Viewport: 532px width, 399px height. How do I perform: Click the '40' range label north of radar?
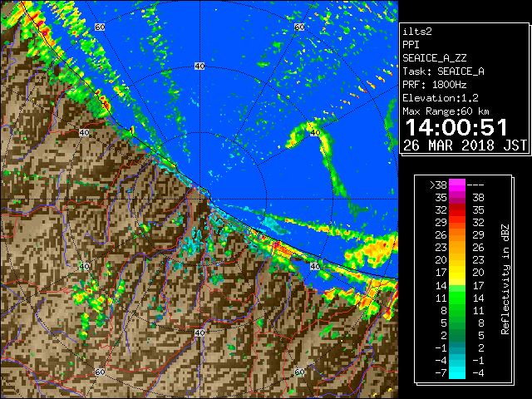pyautogui.click(x=199, y=66)
